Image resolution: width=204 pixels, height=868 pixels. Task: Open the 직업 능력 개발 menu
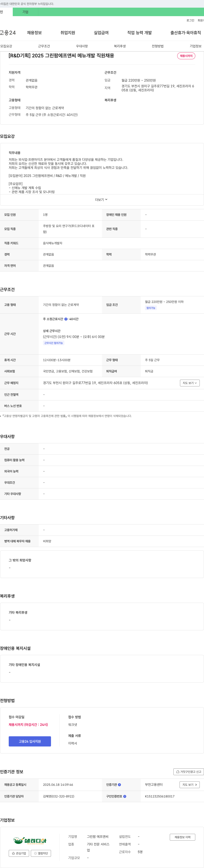click(139, 33)
